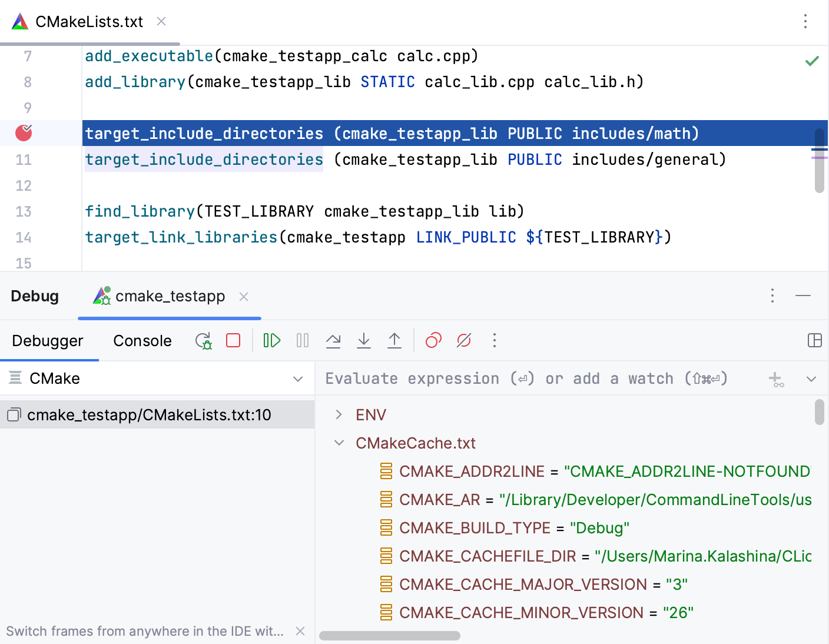The width and height of the screenshot is (829, 644).
Task: Resume program execution
Action: pos(271,340)
